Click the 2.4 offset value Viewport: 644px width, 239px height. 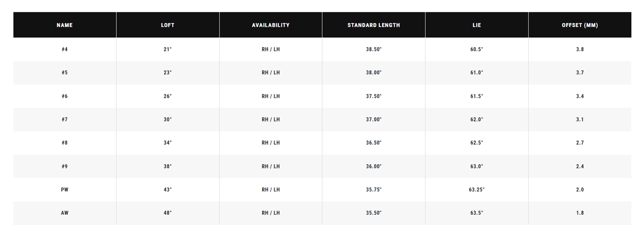point(580,166)
